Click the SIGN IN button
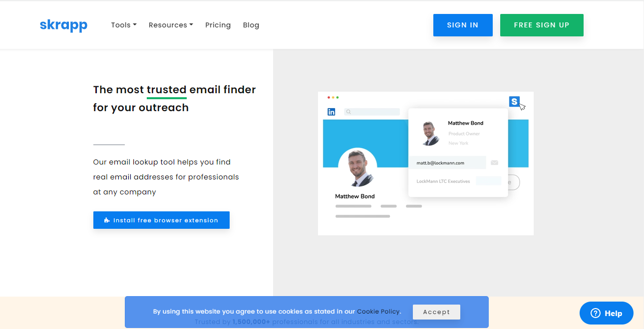Image resolution: width=644 pixels, height=329 pixels. (463, 25)
